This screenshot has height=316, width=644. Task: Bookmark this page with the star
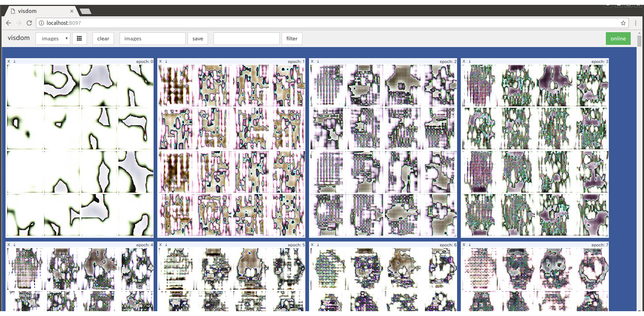coord(623,23)
